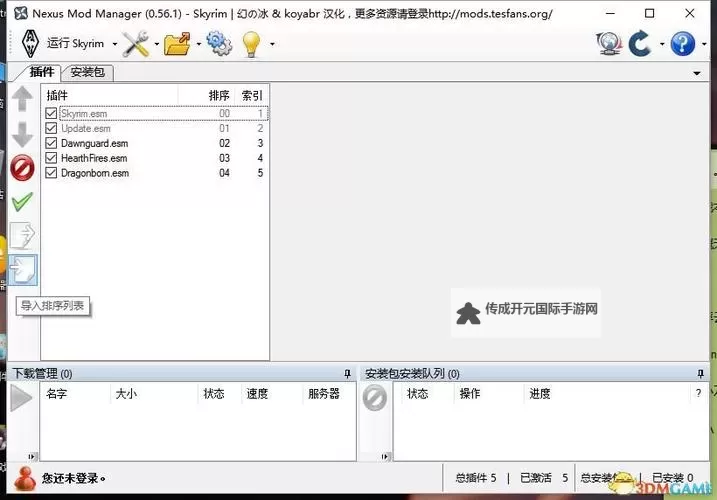Click the 您还未登录 status text
The height and width of the screenshot is (500, 717).
pos(73,478)
